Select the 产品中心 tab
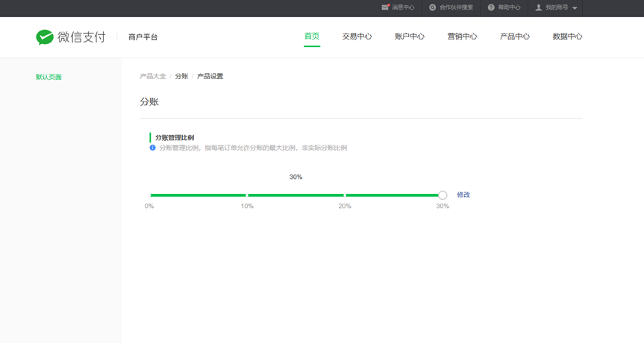The width and height of the screenshot is (644, 343). pyautogui.click(x=515, y=37)
